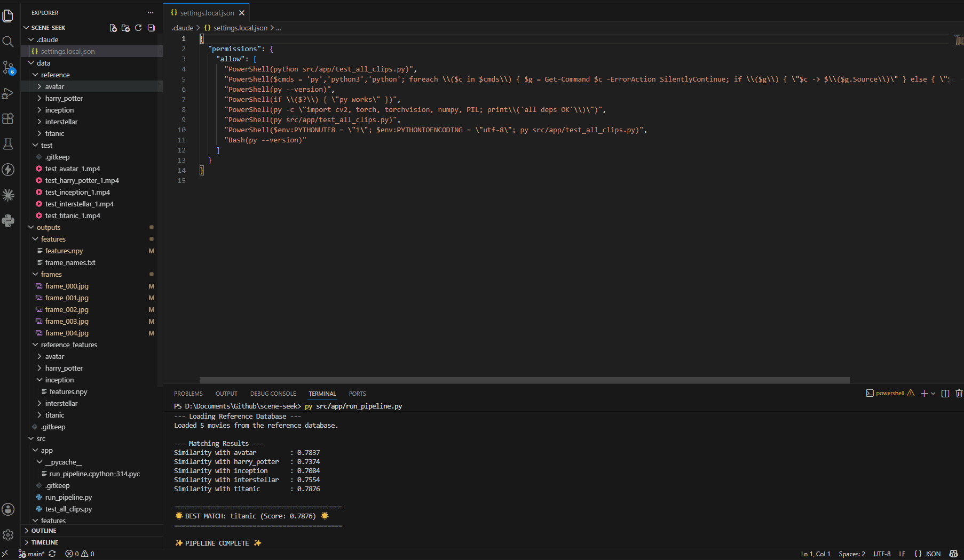Open Explorer views and more actions menu
The width and height of the screenshot is (964, 560).
(x=151, y=13)
